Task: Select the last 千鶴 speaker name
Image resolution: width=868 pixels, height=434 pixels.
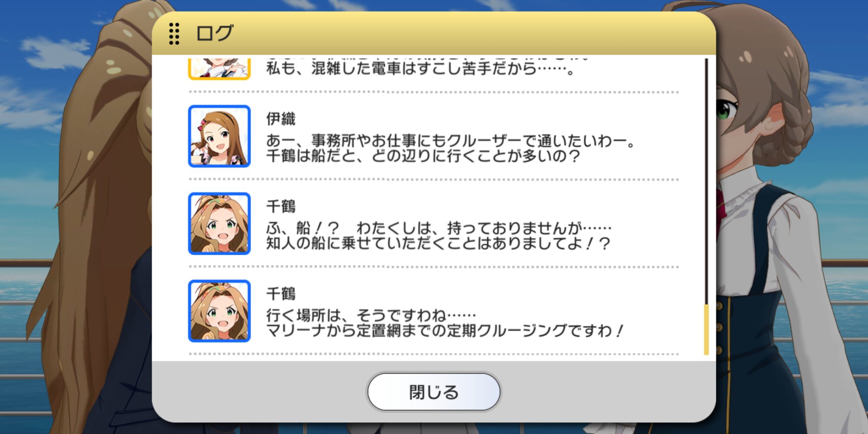Action: 281,294
